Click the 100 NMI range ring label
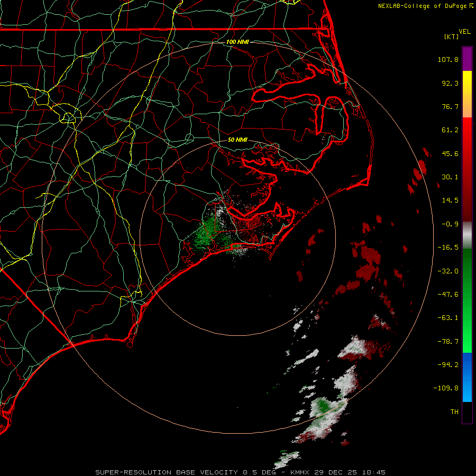 coord(237,42)
